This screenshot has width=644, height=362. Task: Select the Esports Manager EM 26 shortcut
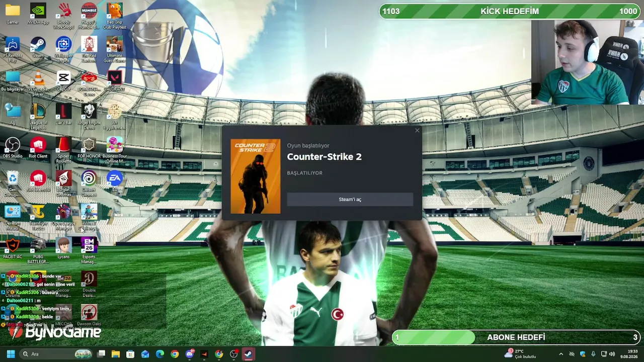(x=89, y=251)
